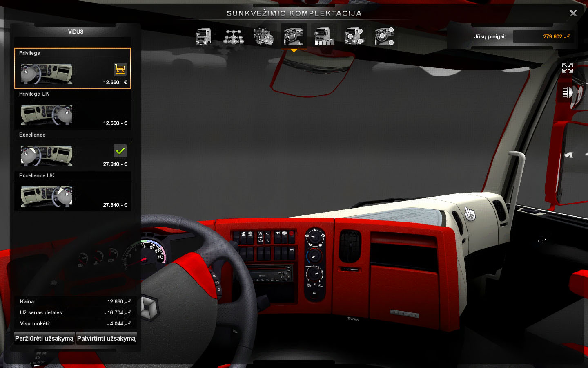Open the exterior accessories category

click(354, 36)
